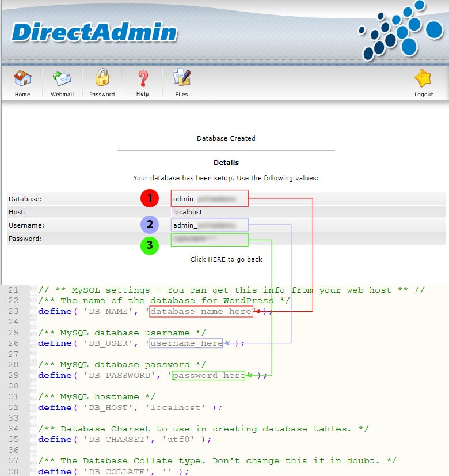Click the DirectAdmin logo
This screenshot has height=476, width=449.
click(x=94, y=32)
